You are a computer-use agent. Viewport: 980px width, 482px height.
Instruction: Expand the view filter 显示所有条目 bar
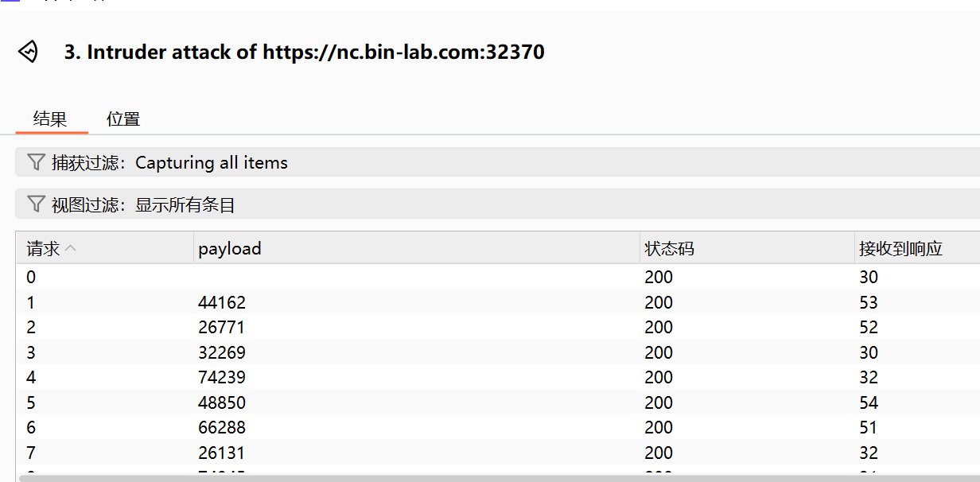pos(185,205)
